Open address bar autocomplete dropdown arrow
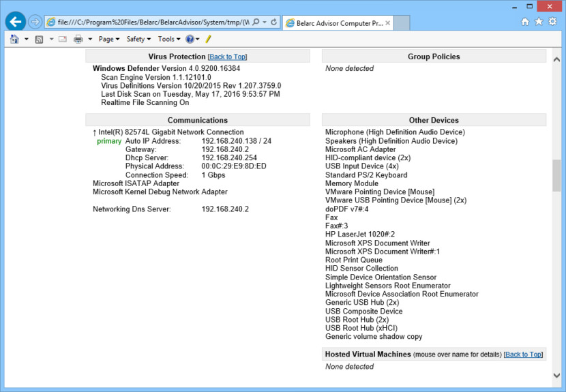Screen dimensions: 566x392 pos(265,22)
